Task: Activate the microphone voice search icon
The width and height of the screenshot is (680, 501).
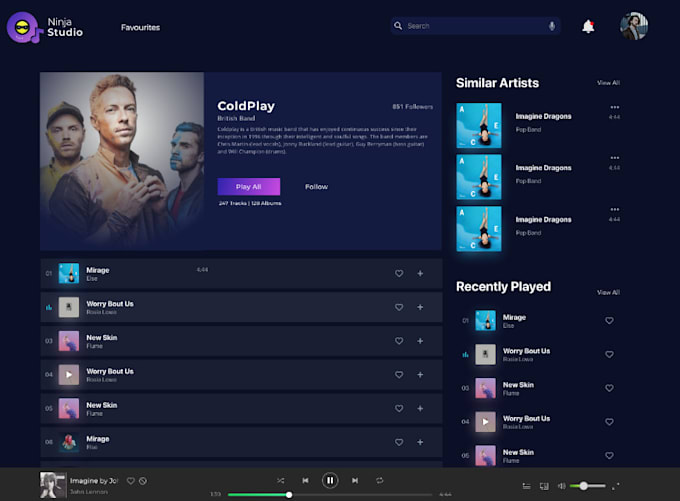Action: (x=552, y=26)
